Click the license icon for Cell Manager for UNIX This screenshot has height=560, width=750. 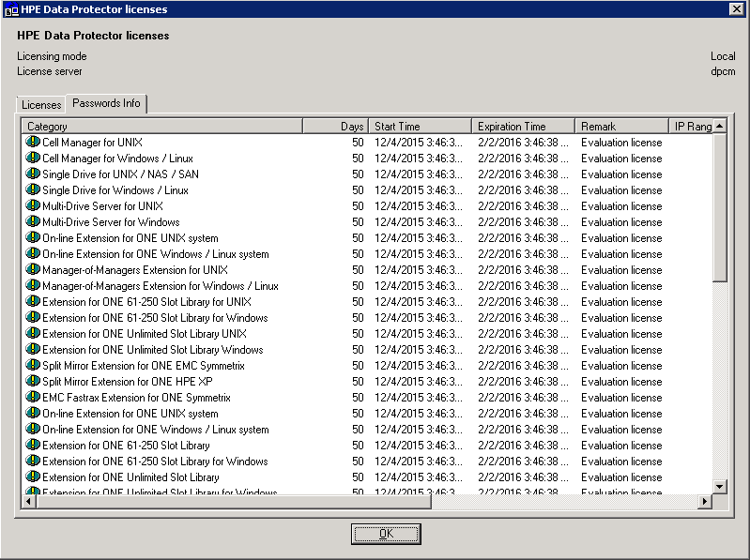pyautogui.click(x=33, y=142)
